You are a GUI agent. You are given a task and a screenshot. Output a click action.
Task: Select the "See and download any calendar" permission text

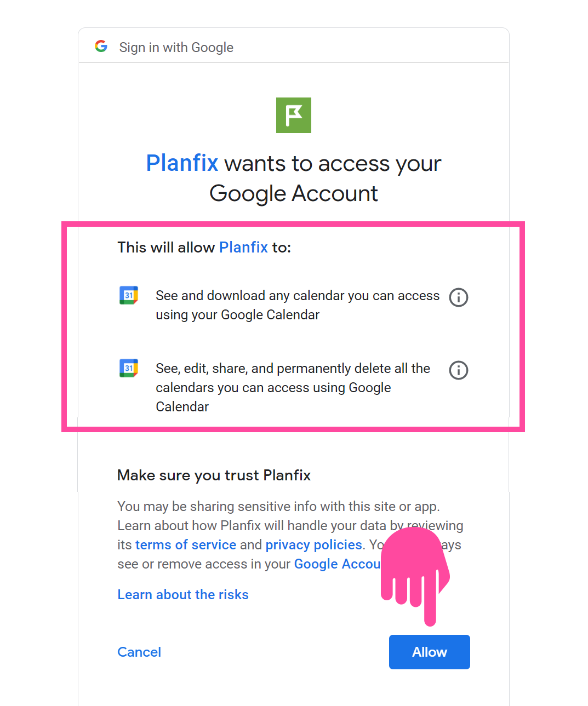[298, 305]
